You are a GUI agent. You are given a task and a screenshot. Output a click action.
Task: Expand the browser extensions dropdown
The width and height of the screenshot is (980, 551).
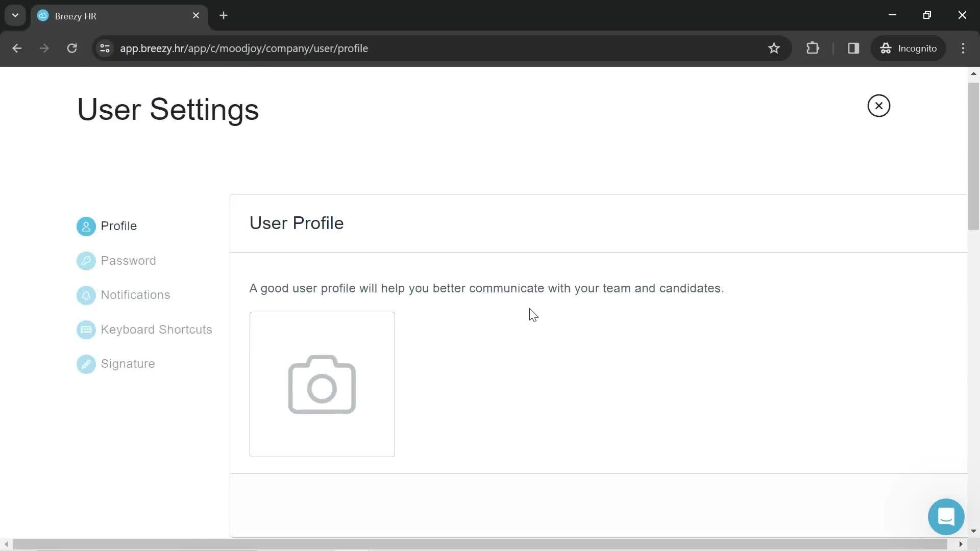click(x=813, y=48)
